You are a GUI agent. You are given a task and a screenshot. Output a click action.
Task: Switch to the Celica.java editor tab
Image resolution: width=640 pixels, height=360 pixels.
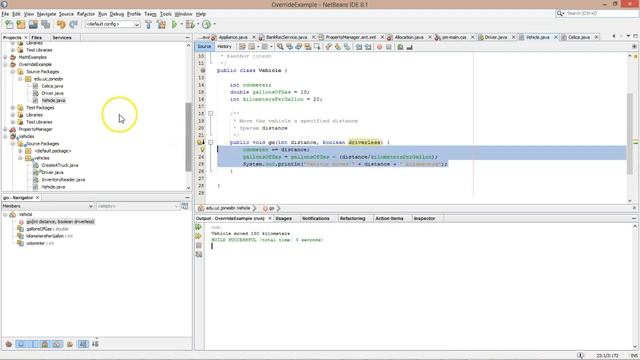tap(578, 37)
